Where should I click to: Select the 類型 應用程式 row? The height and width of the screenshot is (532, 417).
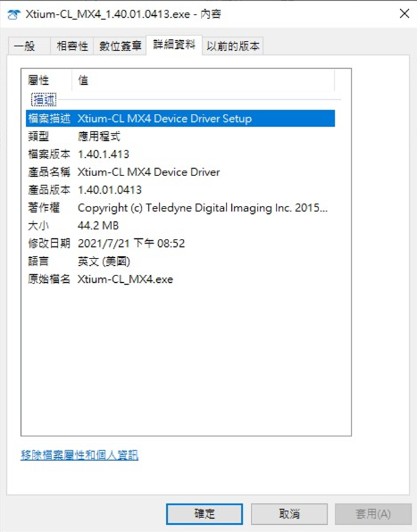[180, 137]
